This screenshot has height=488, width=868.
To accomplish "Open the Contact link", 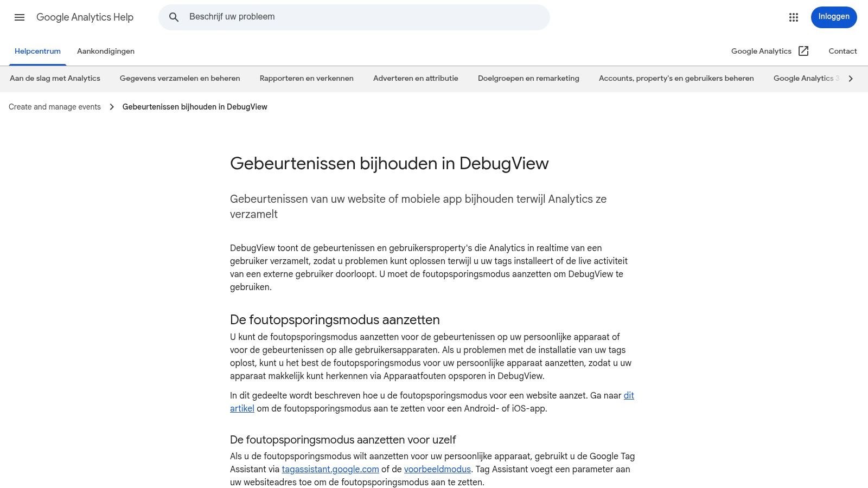I will [x=843, y=51].
